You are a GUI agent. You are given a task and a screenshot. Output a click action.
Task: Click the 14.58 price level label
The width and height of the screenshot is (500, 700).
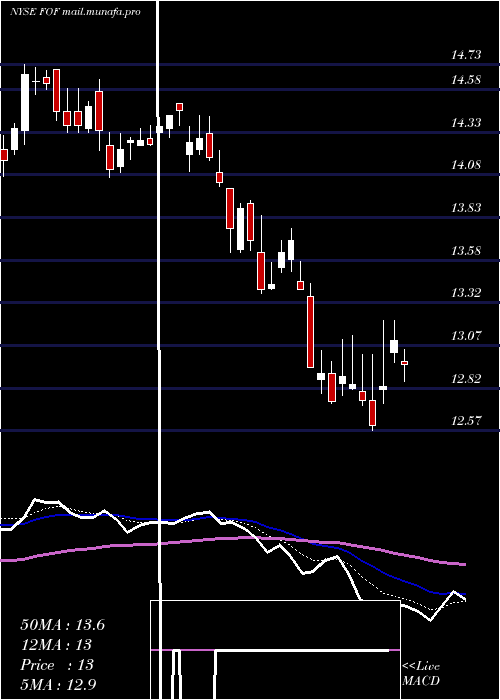coord(466,80)
